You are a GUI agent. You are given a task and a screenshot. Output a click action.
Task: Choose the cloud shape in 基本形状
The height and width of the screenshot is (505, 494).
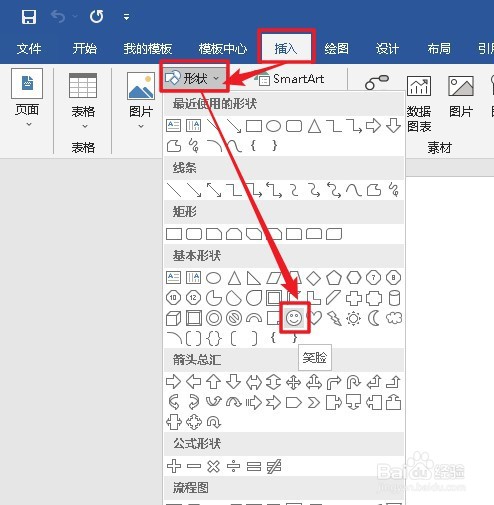click(394, 318)
